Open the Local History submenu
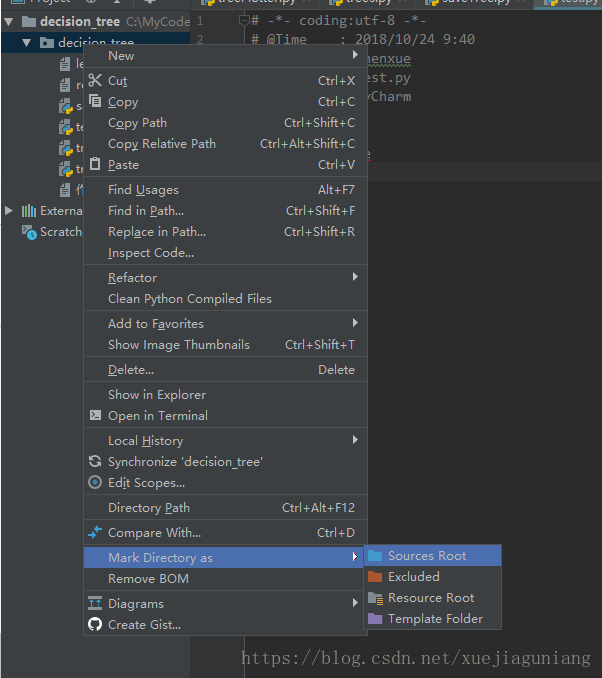The height and width of the screenshot is (678, 602). pyautogui.click(x=225, y=440)
